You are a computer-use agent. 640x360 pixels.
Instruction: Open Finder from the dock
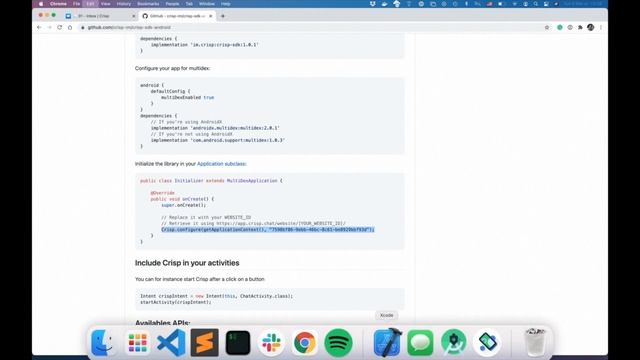pos(102,342)
